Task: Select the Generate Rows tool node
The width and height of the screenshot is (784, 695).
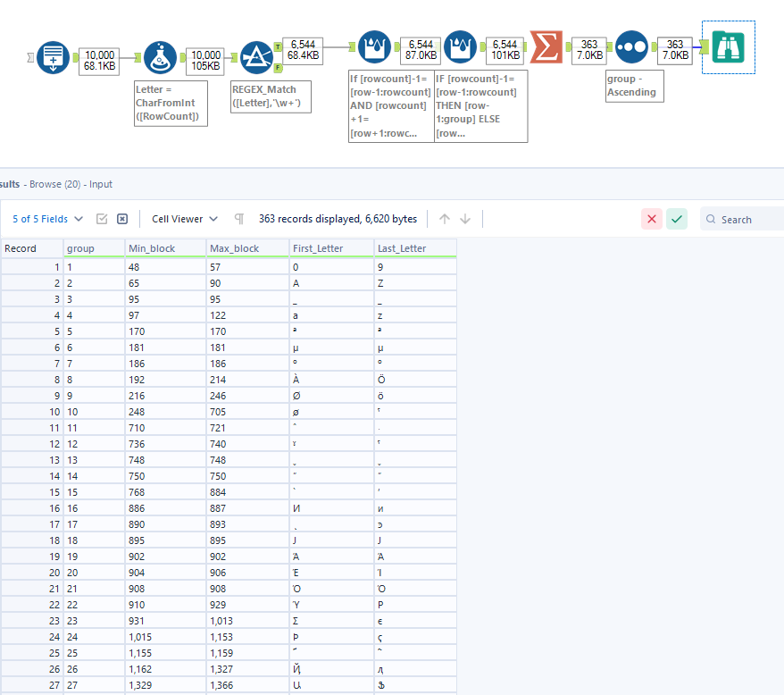Action: (53, 57)
